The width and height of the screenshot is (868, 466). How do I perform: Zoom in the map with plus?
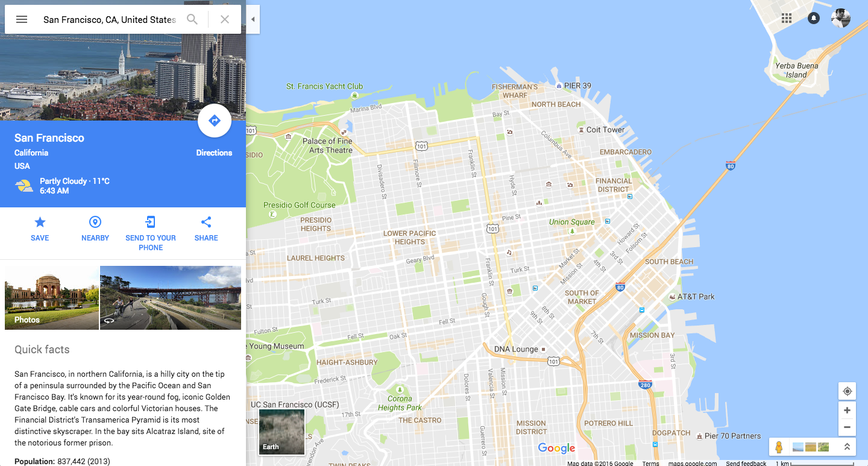848,411
